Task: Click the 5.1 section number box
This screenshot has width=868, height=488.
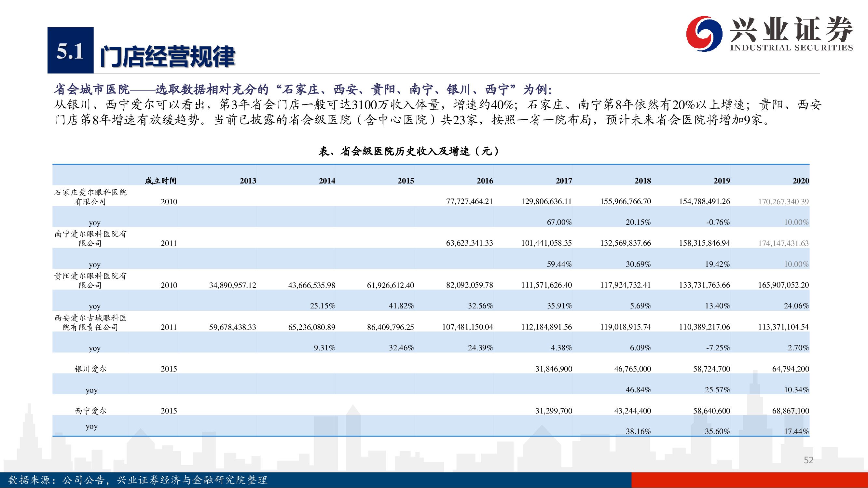Action: [70, 50]
